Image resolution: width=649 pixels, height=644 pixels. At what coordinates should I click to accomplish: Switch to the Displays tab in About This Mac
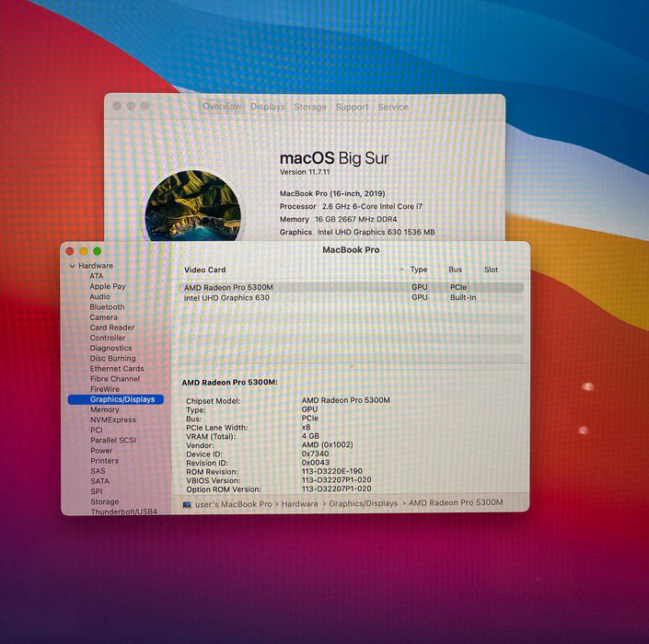pos(268,107)
